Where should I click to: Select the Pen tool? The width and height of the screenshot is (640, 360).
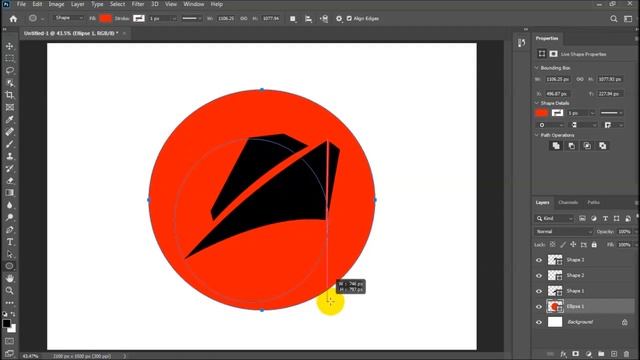point(9,229)
